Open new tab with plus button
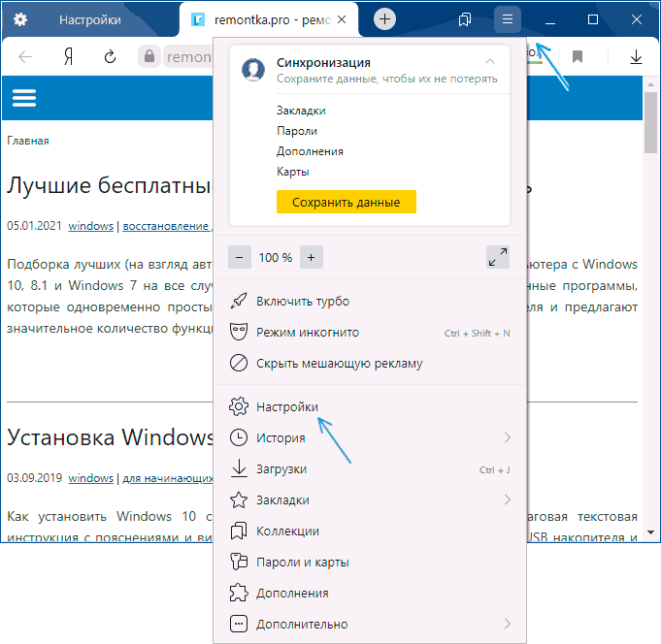The height and width of the screenshot is (644, 661). [x=384, y=19]
